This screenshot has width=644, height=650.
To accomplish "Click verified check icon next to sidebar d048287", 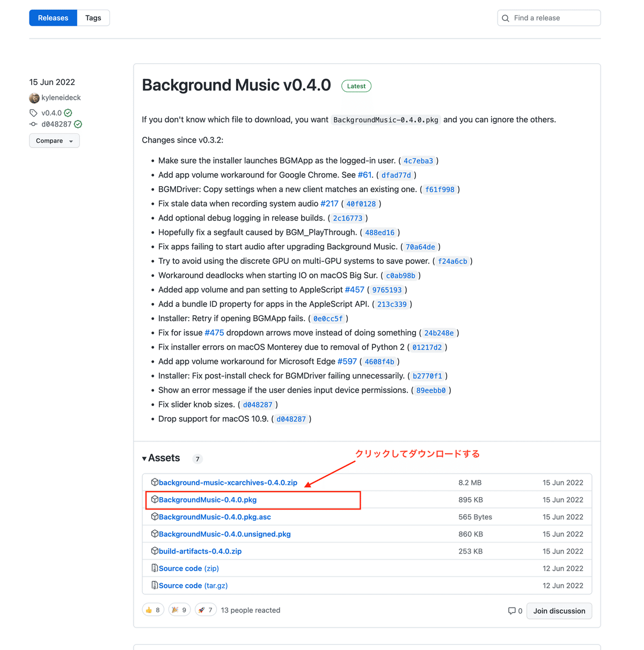I will click(78, 124).
